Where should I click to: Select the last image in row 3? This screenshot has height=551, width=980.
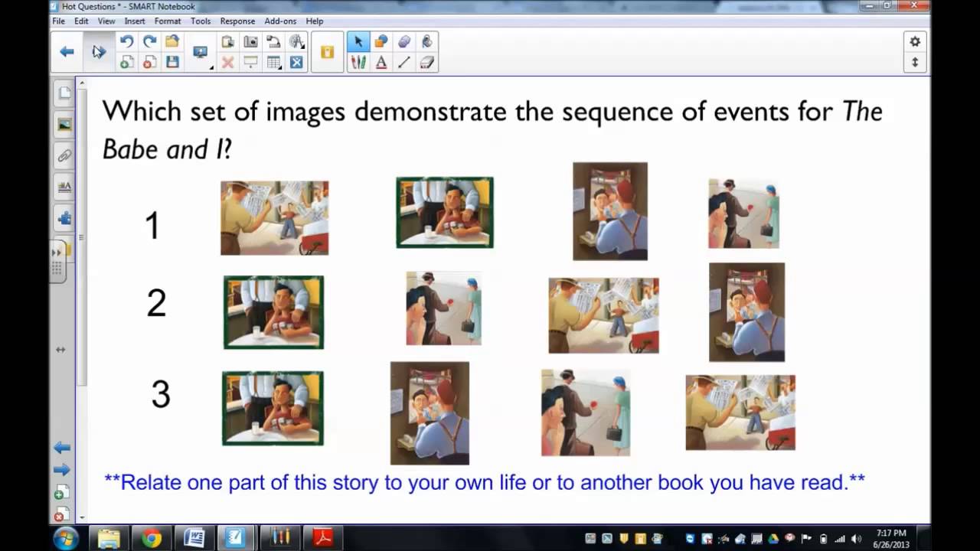point(740,412)
